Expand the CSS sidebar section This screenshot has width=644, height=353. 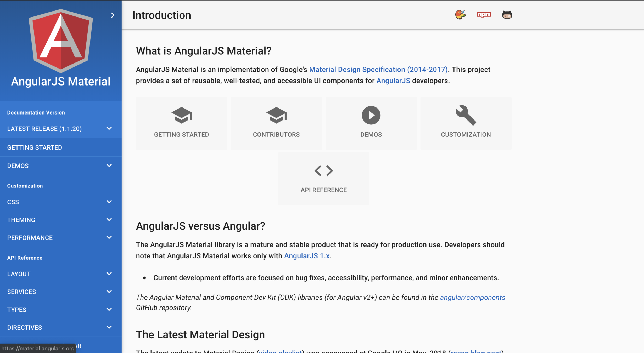tap(60, 202)
